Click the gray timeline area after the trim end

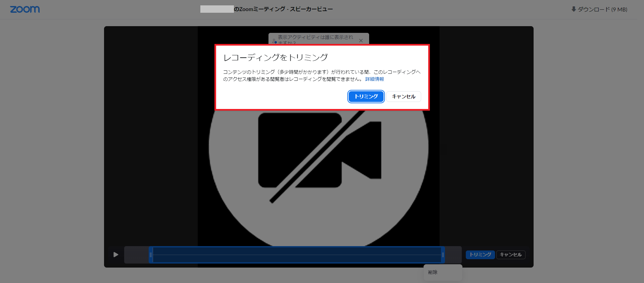pyautogui.click(x=453, y=255)
